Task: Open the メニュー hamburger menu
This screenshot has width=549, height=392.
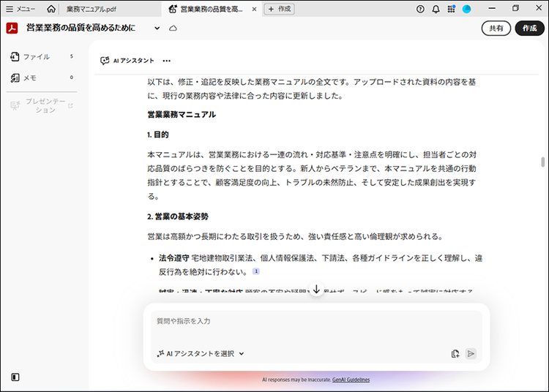Action: point(20,9)
